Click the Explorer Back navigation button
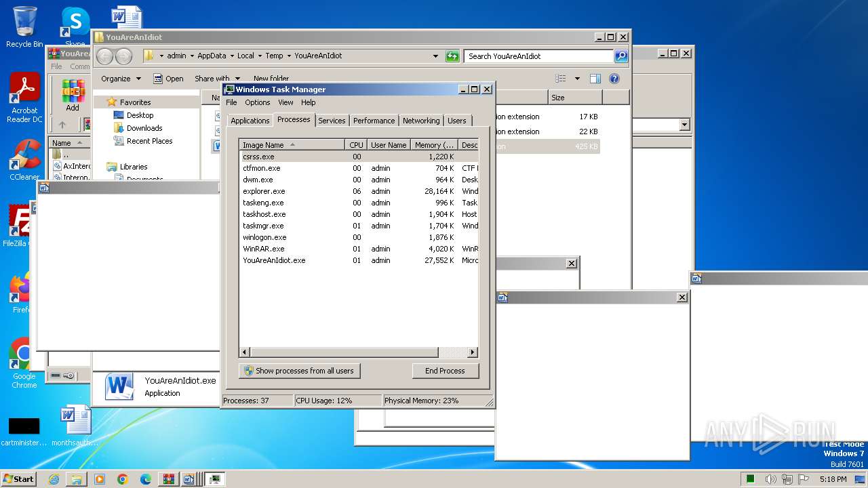 [104, 56]
